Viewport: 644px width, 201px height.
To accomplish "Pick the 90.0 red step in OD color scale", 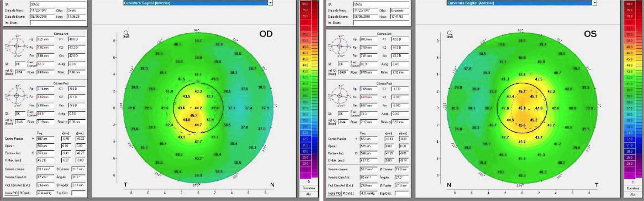I will pos(305,4).
